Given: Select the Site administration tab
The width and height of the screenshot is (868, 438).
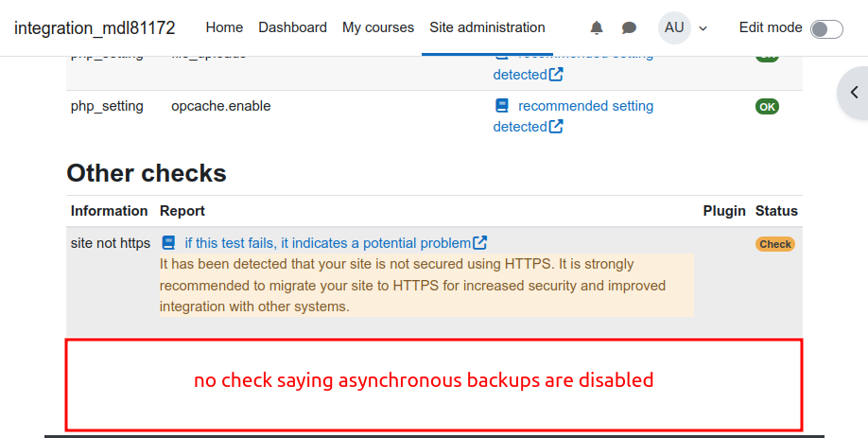Looking at the screenshot, I should point(487,27).
